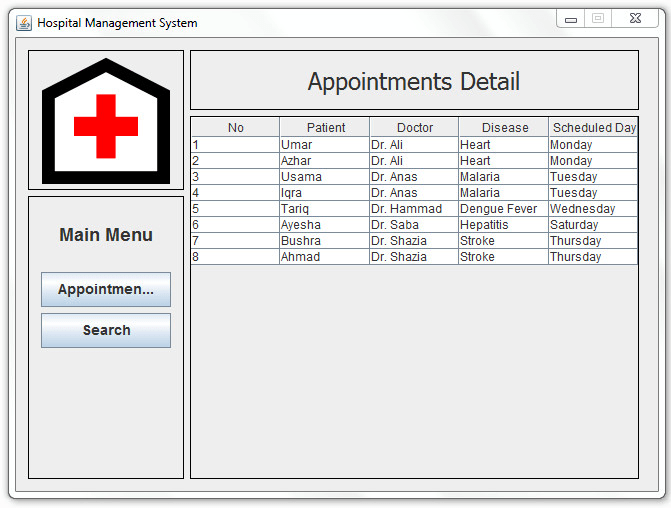This screenshot has width=671, height=508.
Task: Select appointment number 7 cell
Action: click(x=235, y=241)
